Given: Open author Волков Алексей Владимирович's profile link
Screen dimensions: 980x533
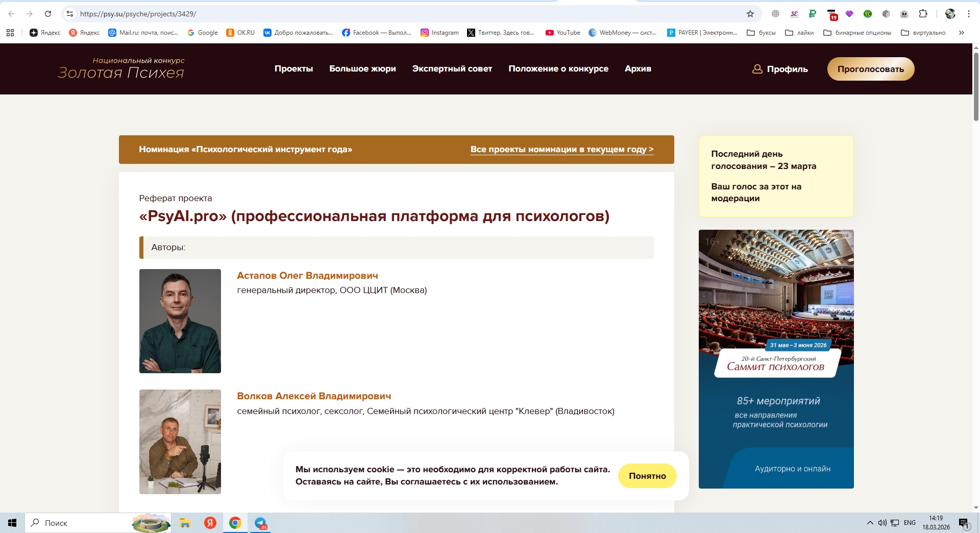Looking at the screenshot, I should pos(314,396).
